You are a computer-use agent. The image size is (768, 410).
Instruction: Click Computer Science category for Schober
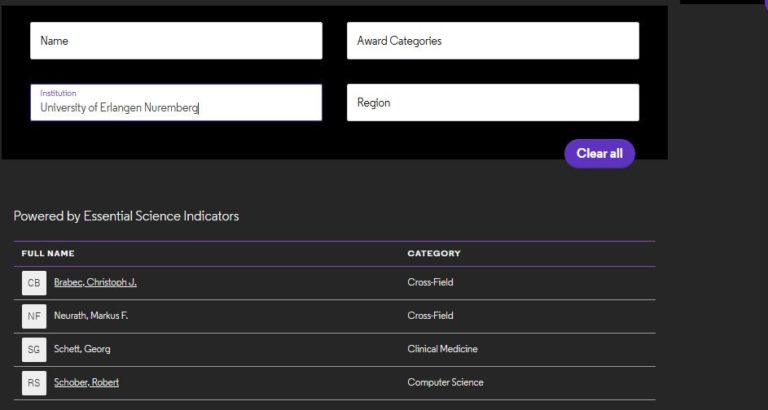click(445, 382)
